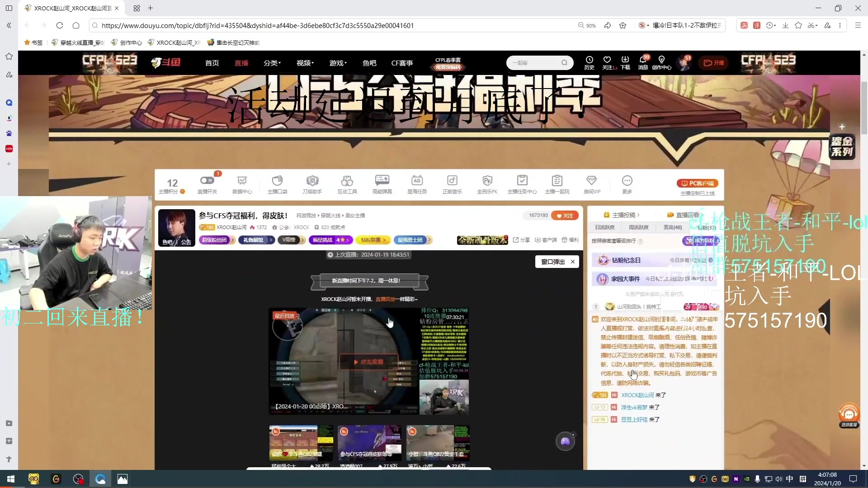Image resolution: width=868 pixels, height=488 pixels.
Task: Open the 高能弹幕 danmaku icon
Action: coord(382,181)
